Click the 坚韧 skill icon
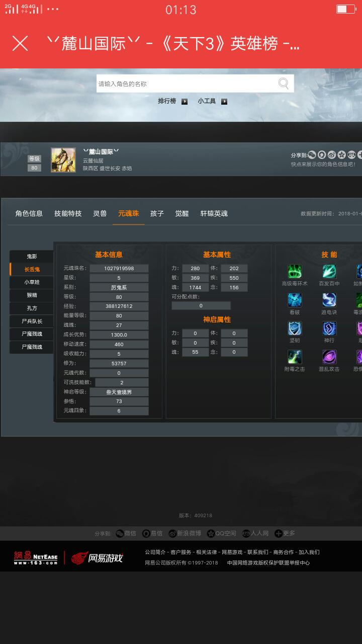The image size is (362, 644). pyautogui.click(x=295, y=329)
